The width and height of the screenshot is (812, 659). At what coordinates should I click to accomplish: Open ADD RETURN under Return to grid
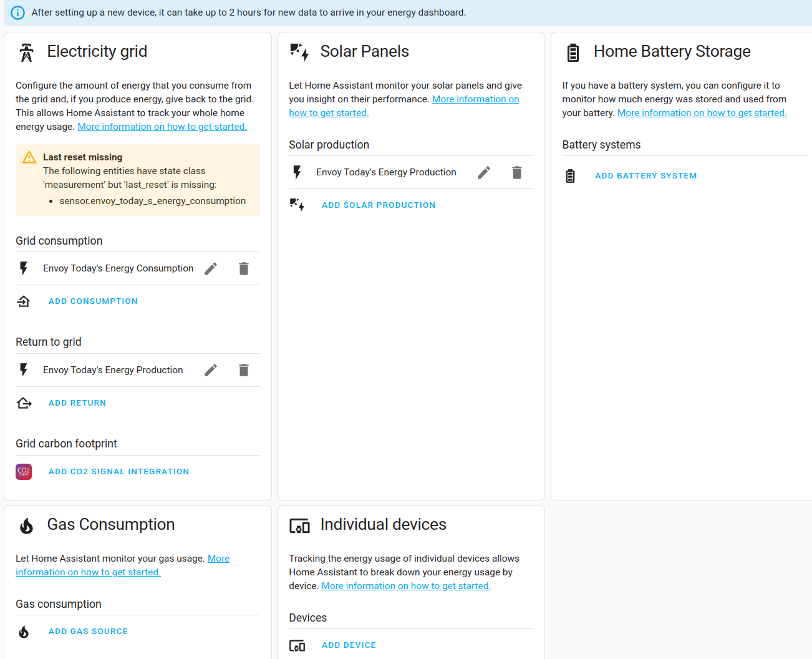click(x=77, y=403)
